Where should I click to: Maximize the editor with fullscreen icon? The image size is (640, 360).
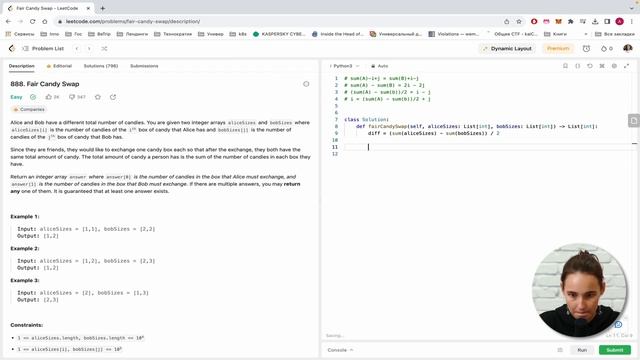click(x=627, y=66)
